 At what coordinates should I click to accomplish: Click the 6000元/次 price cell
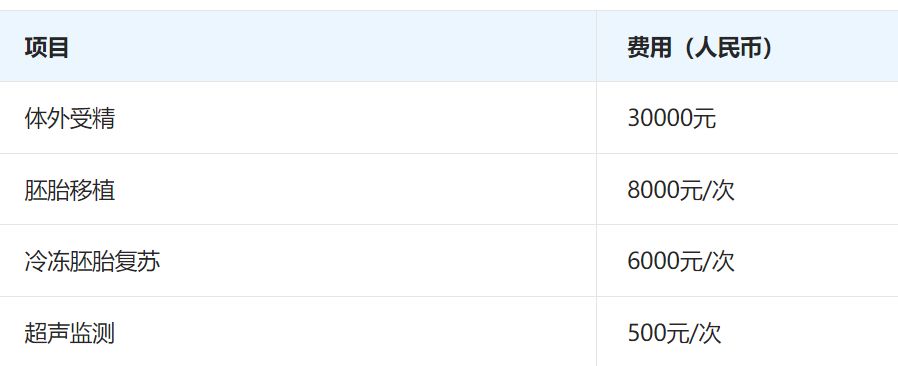(747, 261)
